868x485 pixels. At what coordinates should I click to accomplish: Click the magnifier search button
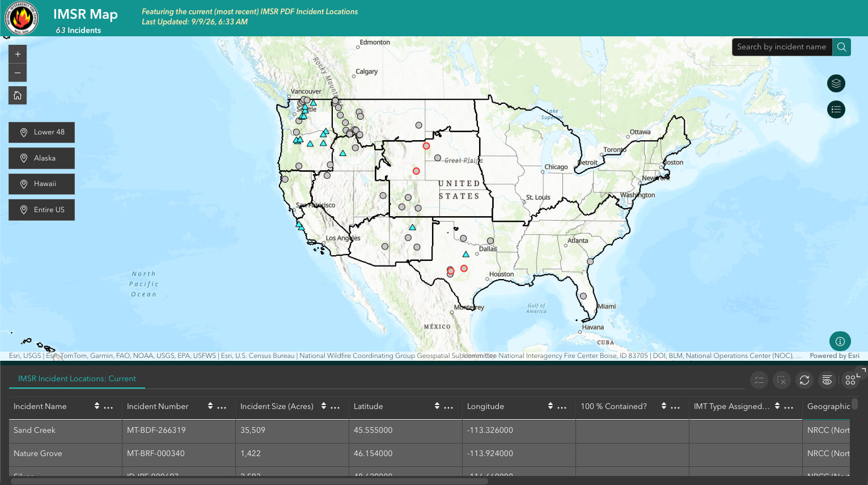point(842,47)
